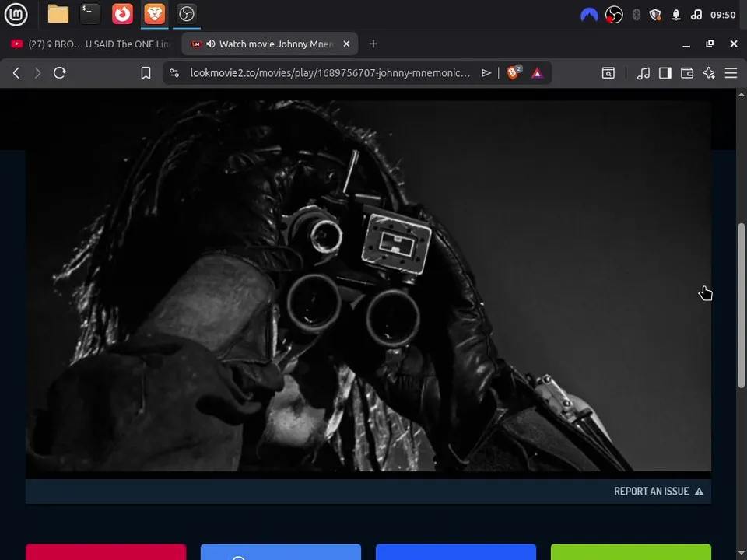
Task: Click the movie video player frame
Action: click(x=368, y=285)
